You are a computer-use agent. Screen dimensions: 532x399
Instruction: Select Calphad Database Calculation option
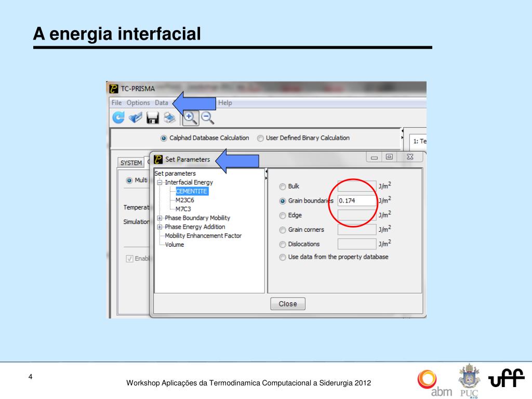click(x=164, y=138)
